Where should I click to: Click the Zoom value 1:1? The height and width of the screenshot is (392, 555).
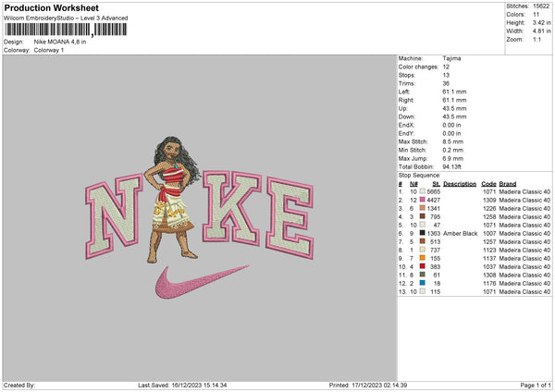[536, 39]
